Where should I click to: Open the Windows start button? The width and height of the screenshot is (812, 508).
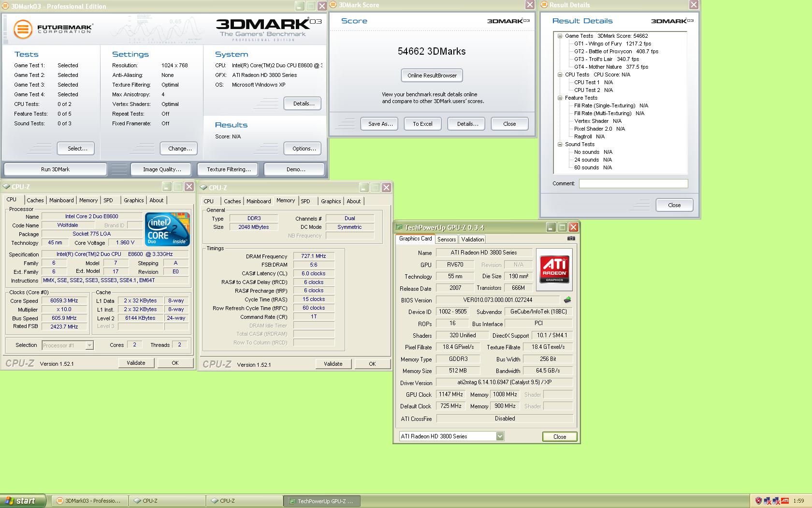point(23,501)
